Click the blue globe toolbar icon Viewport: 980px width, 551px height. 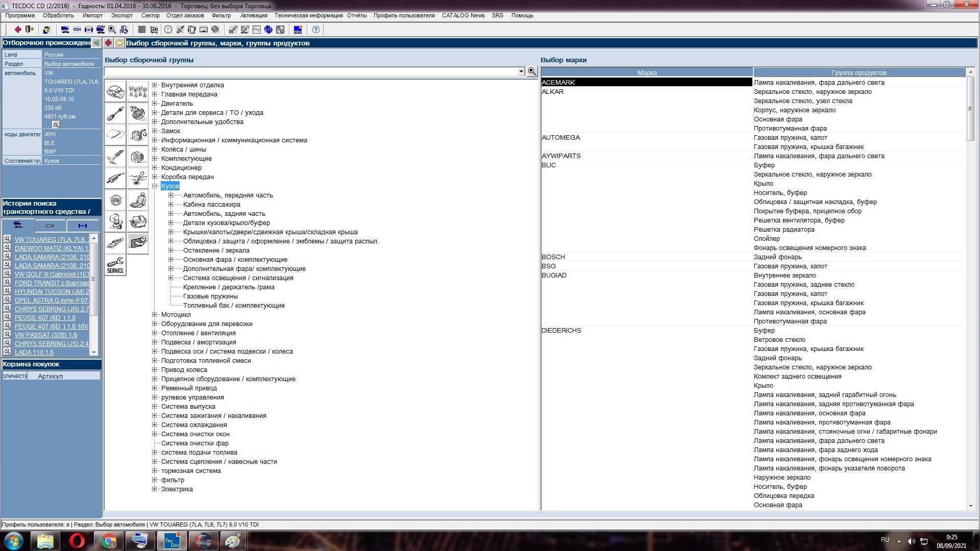[268, 30]
